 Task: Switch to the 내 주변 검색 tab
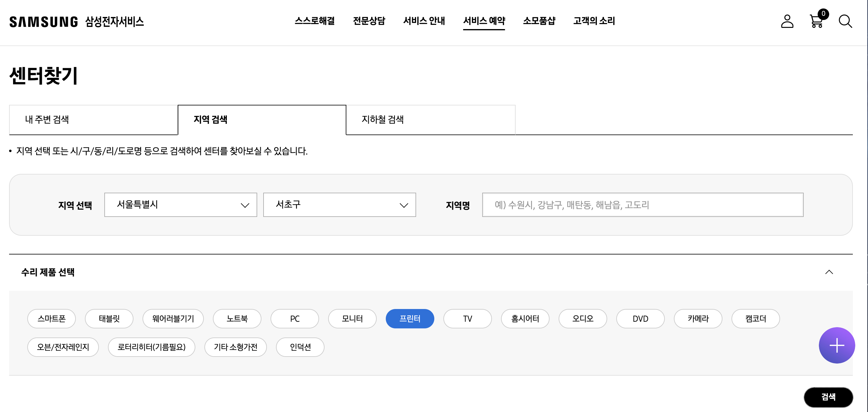point(93,119)
